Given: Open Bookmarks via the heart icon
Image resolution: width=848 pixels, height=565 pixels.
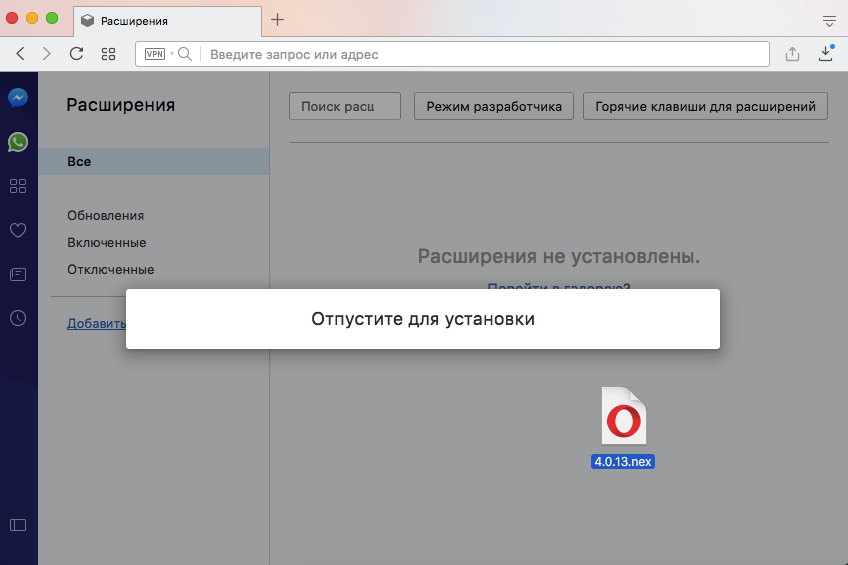Looking at the screenshot, I should point(18,230).
